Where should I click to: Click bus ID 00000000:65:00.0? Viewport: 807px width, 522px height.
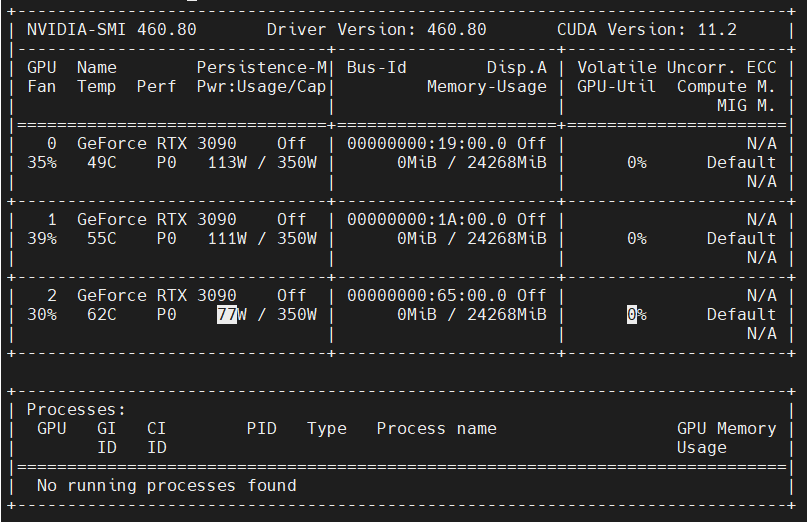(x=426, y=295)
